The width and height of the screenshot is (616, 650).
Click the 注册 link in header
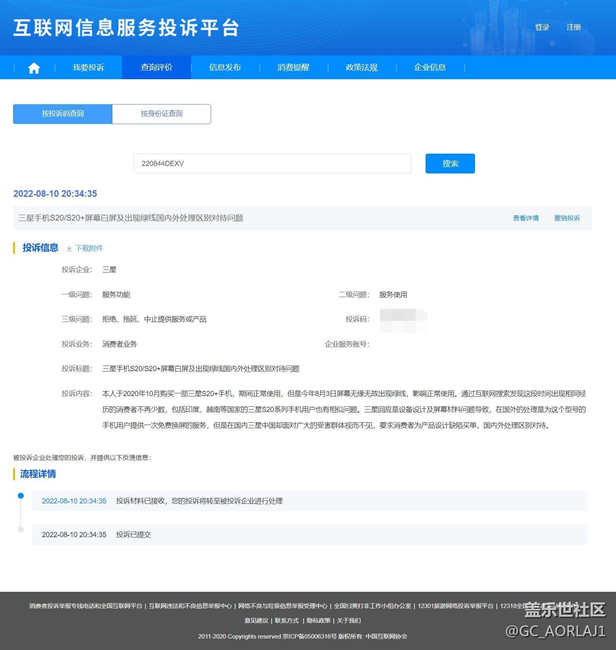573,28
